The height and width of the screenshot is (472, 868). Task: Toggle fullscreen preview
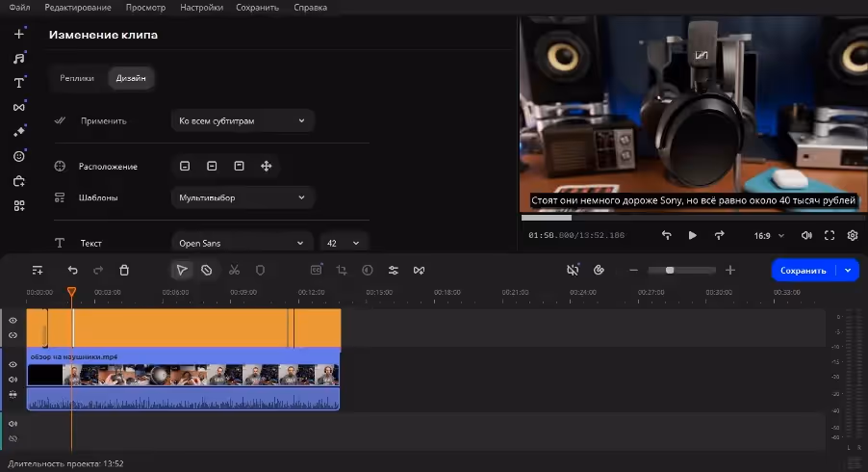coord(830,235)
